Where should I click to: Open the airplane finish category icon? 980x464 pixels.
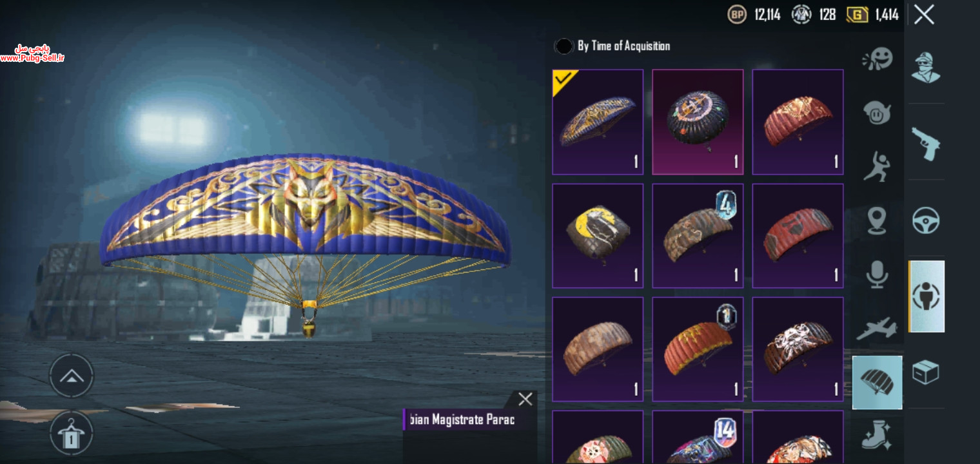[877, 328]
